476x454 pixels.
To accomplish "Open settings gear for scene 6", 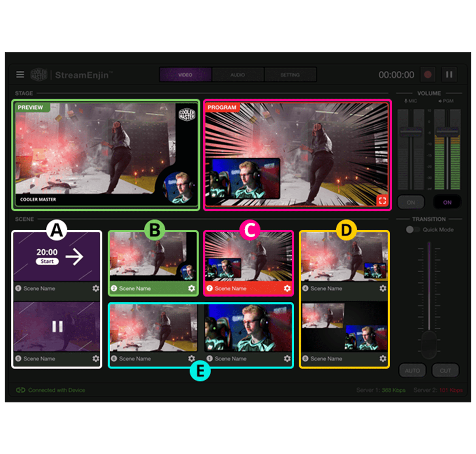I will pos(192,358).
